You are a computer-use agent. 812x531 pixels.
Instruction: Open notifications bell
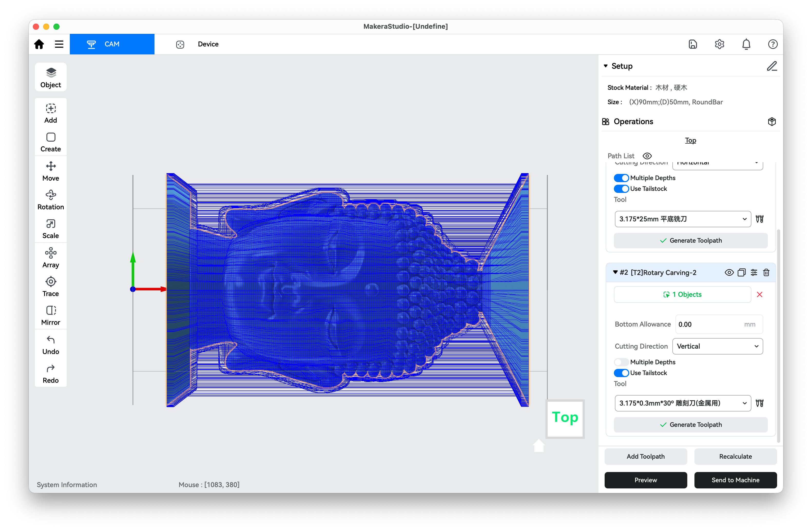[746, 44]
